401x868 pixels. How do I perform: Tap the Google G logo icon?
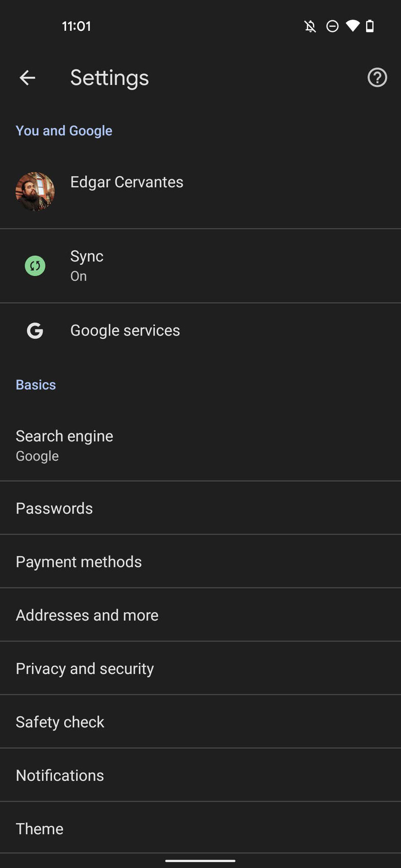[35, 330]
